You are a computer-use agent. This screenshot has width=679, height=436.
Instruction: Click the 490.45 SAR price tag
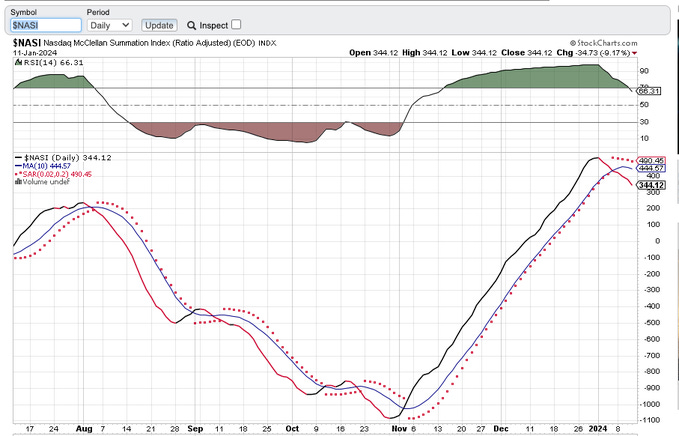pos(651,161)
